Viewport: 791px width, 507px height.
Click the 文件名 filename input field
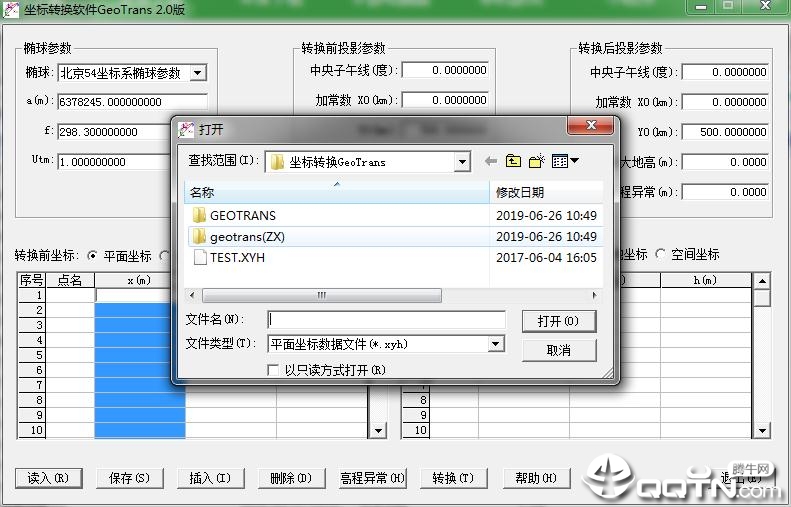tap(386, 320)
